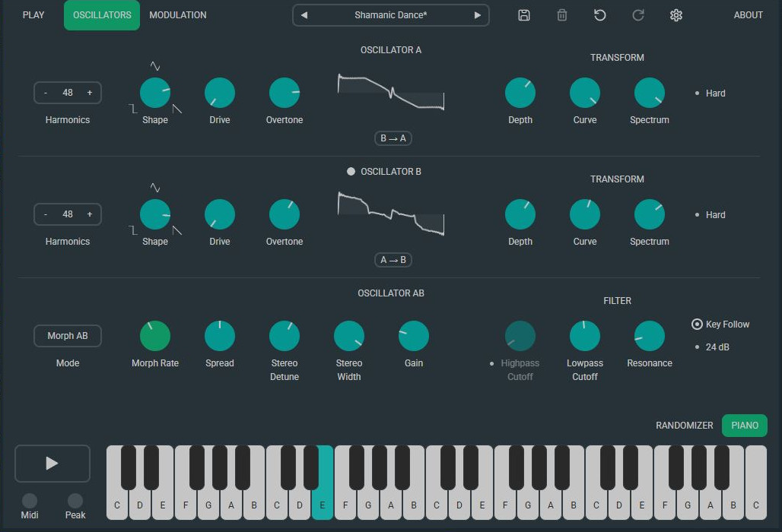This screenshot has width=782, height=532.
Task: Open the ABOUT page
Action: (x=748, y=15)
